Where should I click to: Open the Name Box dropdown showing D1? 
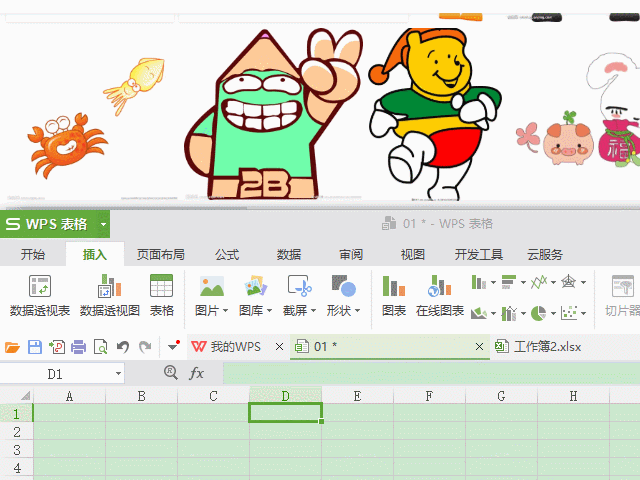coord(118,373)
